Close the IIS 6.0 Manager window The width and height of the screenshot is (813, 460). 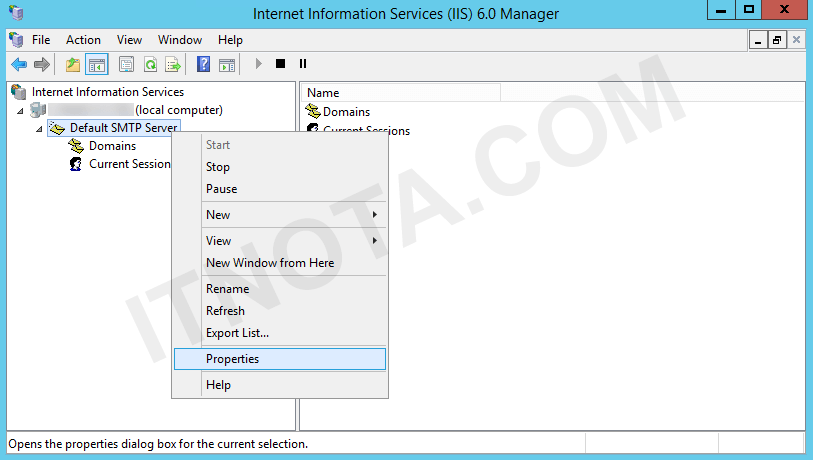point(784,10)
